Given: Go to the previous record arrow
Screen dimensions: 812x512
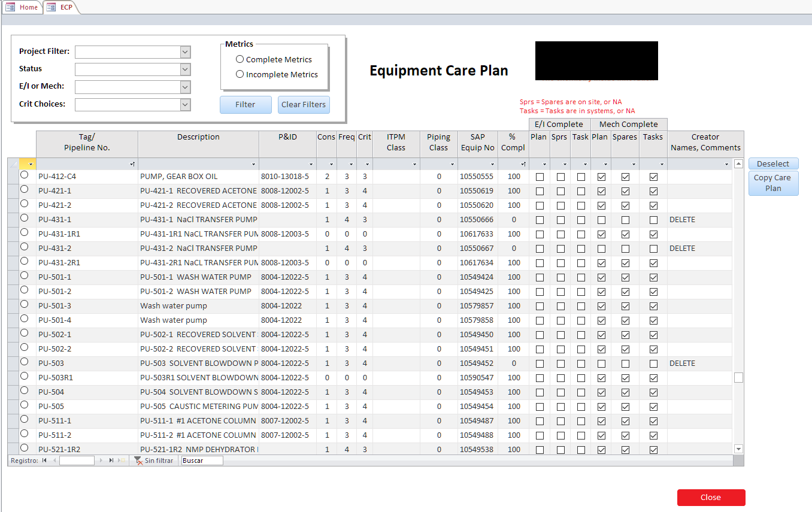Looking at the screenshot, I should tap(54, 461).
